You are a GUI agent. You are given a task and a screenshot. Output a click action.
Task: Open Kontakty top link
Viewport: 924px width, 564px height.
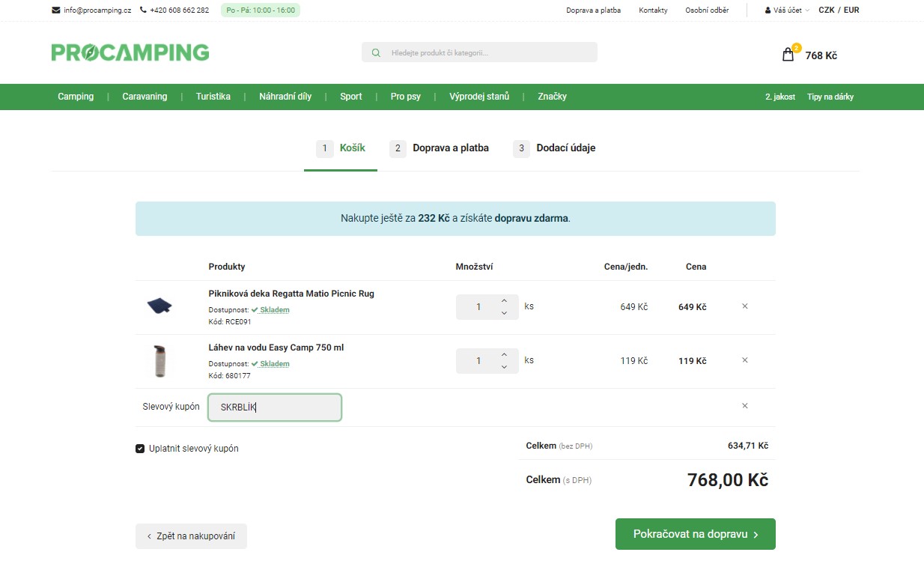click(653, 10)
